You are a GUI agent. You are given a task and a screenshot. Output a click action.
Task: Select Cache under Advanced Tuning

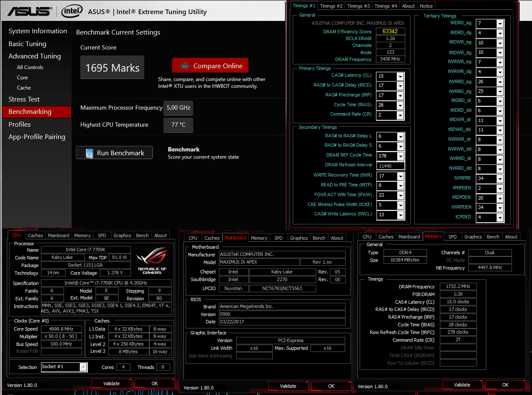point(24,88)
